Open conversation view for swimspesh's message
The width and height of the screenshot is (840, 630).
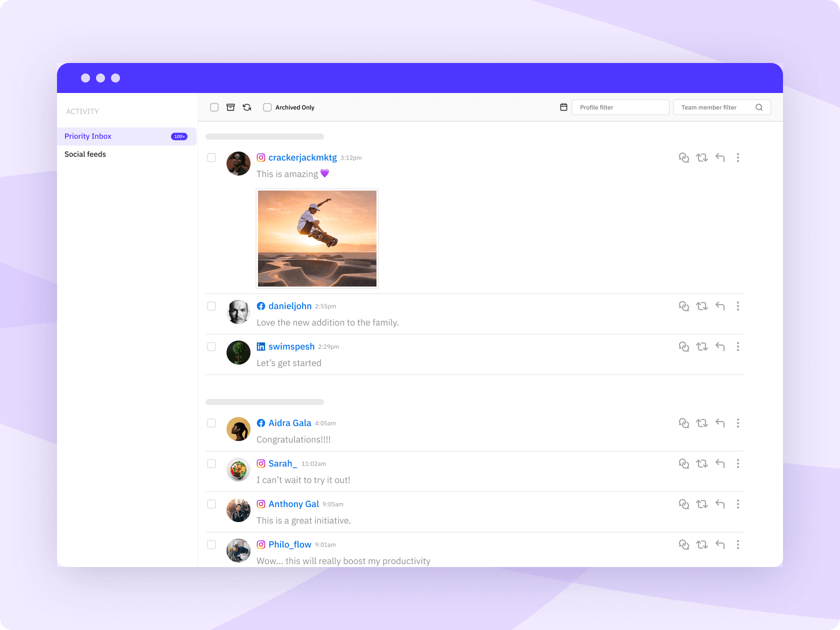[684, 346]
